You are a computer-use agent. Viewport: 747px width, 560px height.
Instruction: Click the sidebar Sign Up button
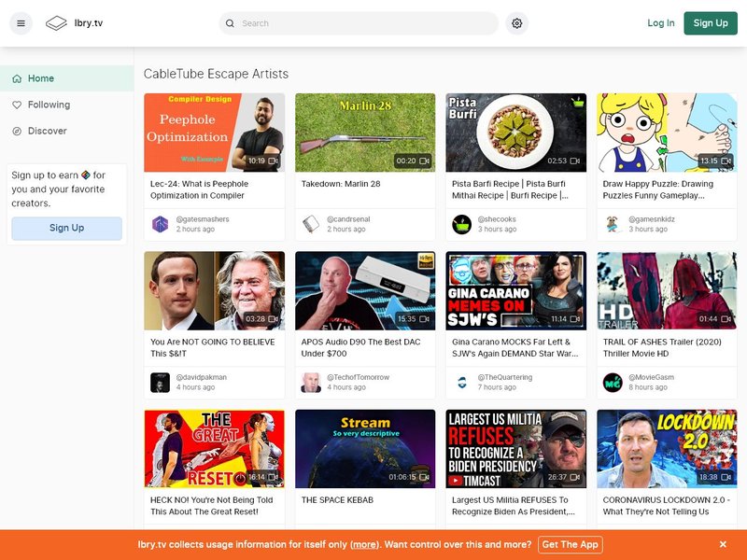[66, 228]
